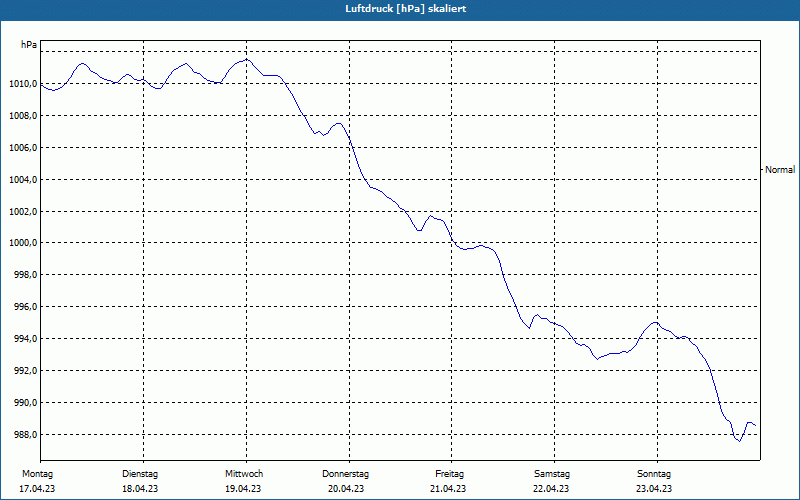Click the 'Montag' day label
The height and width of the screenshot is (500, 800).
tap(37, 474)
